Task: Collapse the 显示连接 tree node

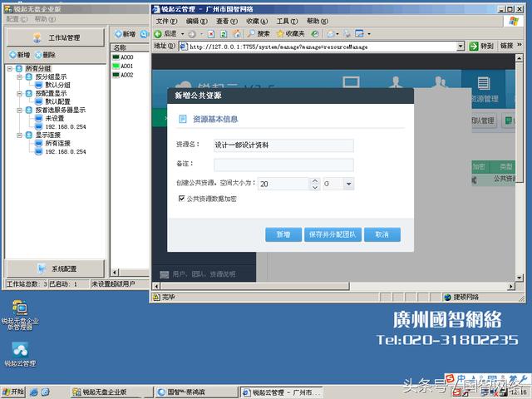Action: click(x=20, y=135)
